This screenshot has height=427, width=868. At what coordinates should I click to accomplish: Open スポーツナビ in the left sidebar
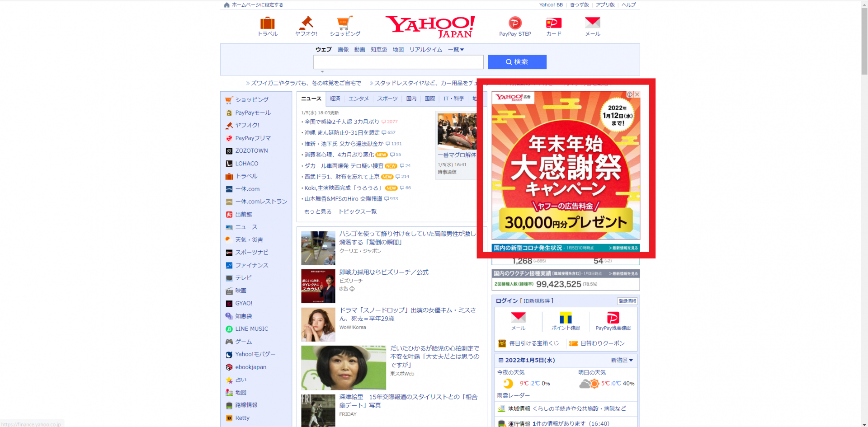coord(251,253)
